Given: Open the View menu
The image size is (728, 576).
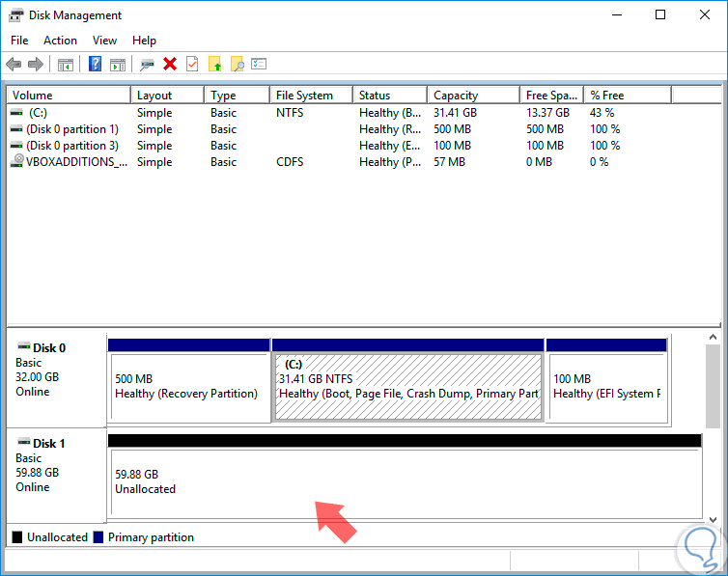Looking at the screenshot, I should (x=104, y=41).
